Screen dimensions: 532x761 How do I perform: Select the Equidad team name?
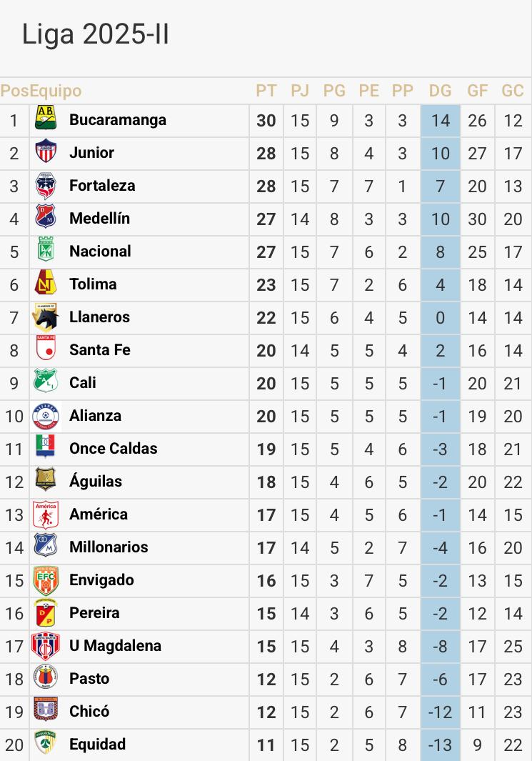click(97, 744)
